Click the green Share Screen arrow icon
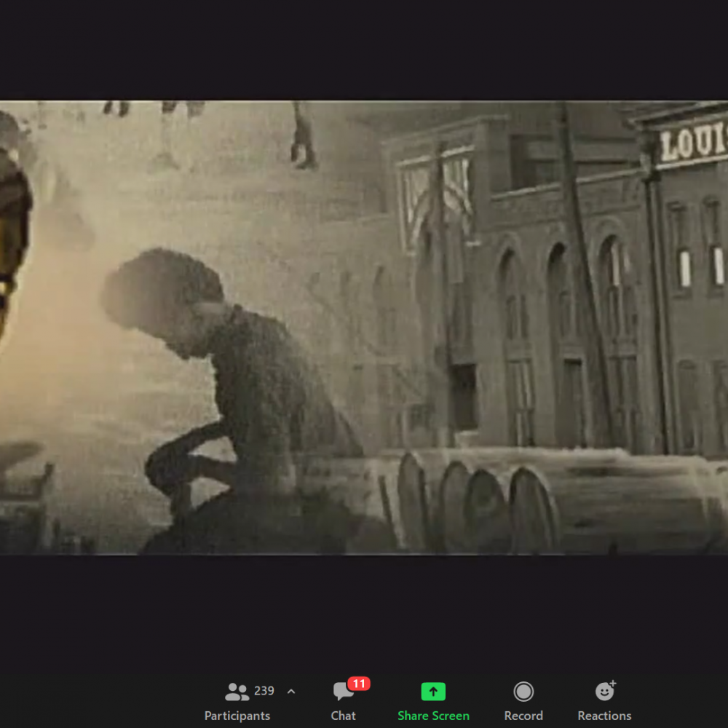The width and height of the screenshot is (728, 728). (433, 692)
